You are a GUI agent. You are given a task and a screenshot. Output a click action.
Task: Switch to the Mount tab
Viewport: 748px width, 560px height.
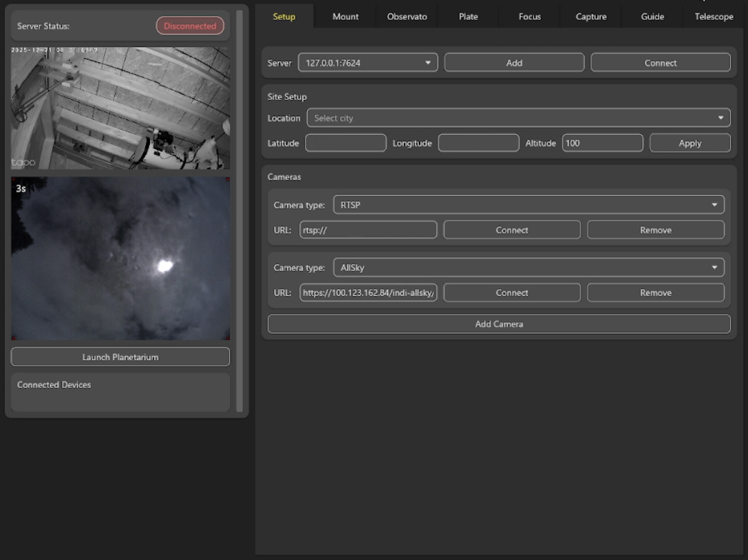(x=345, y=17)
